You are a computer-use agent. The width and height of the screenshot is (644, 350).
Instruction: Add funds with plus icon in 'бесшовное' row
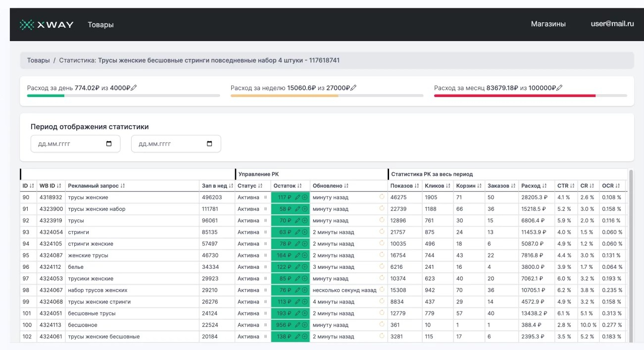(x=304, y=325)
